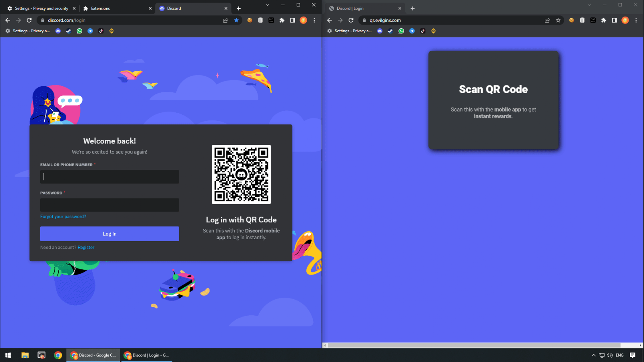Click the horizontal scrollbar in the right window
This screenshot has height=362, width=644.
[474, 345]
